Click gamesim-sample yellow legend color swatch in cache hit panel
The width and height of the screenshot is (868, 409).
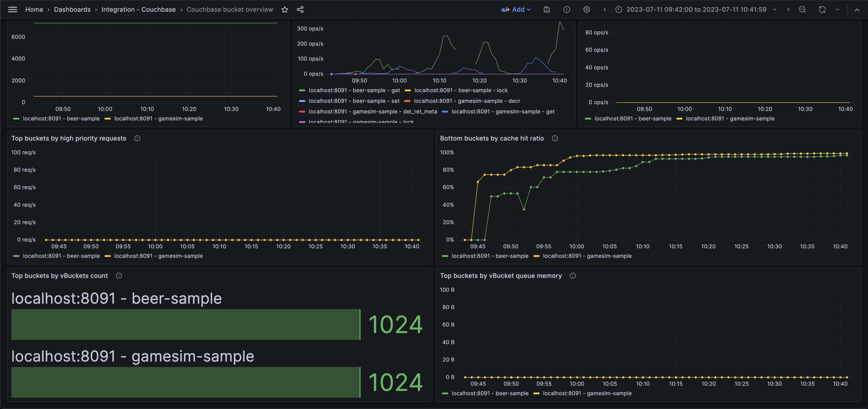pos(536,256)
